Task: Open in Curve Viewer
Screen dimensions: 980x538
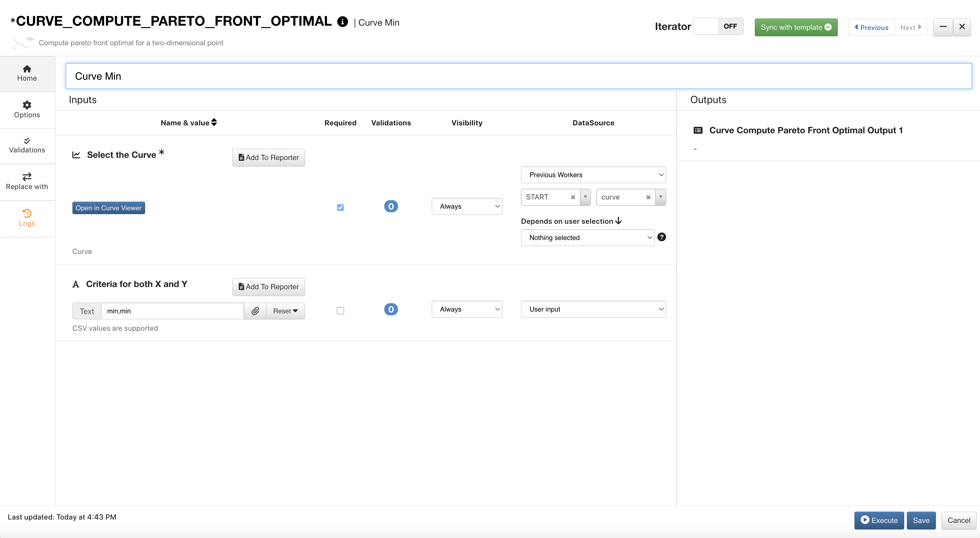Action: 108,208
